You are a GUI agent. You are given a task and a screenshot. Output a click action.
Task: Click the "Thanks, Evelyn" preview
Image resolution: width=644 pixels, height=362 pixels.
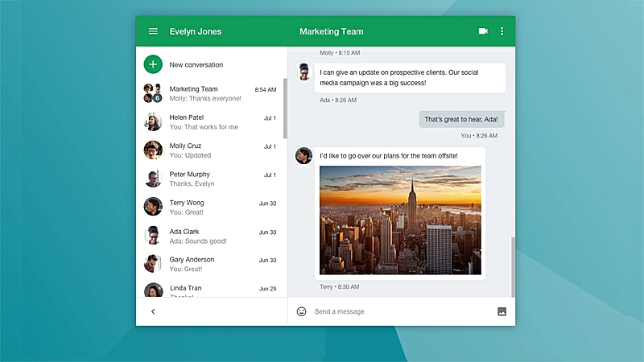(x=192, y=184)
